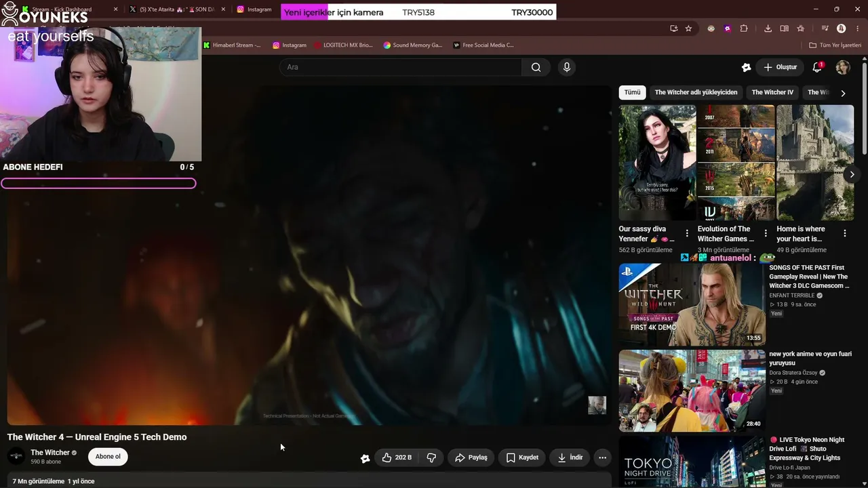The height and width of the screenshot is (488, 868).
Task: Open LOGITECH MX Brio bookmark
Action: click(343, 45)
